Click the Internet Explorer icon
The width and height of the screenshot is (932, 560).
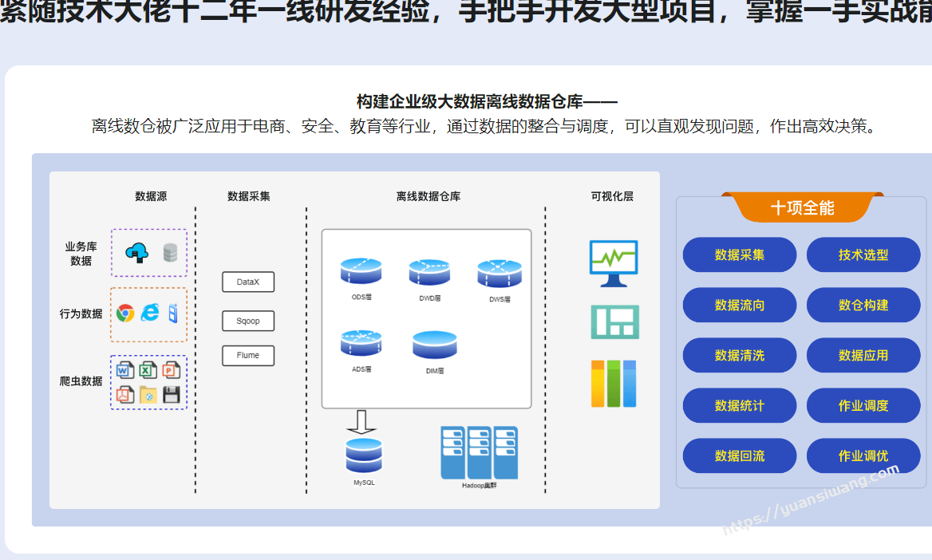150,312
